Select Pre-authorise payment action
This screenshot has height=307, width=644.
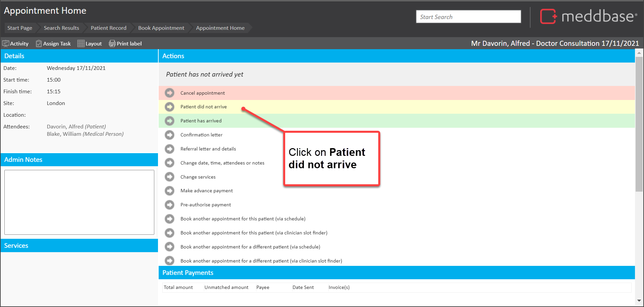[x=206, y=205]
